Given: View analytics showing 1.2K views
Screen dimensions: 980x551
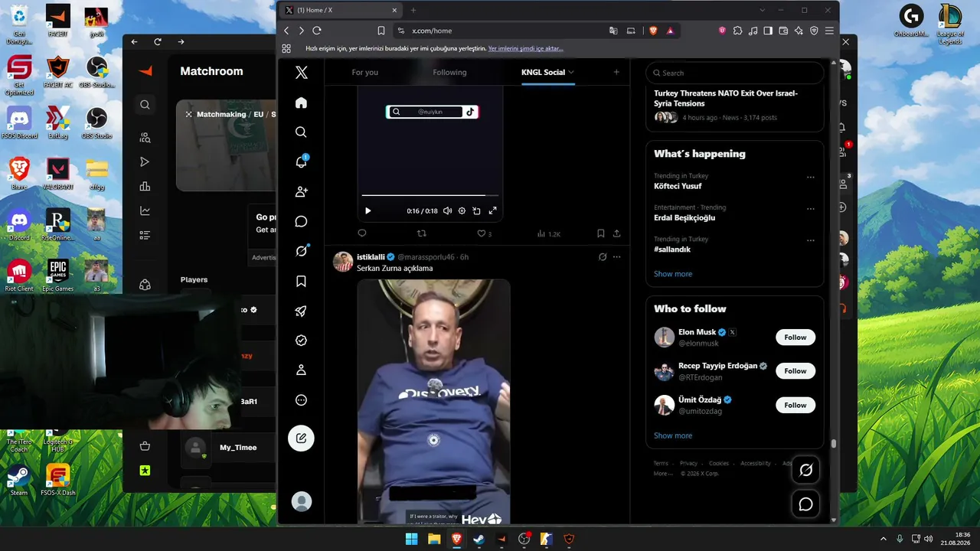Looking at the screenshot, I should tap(549, 233).
